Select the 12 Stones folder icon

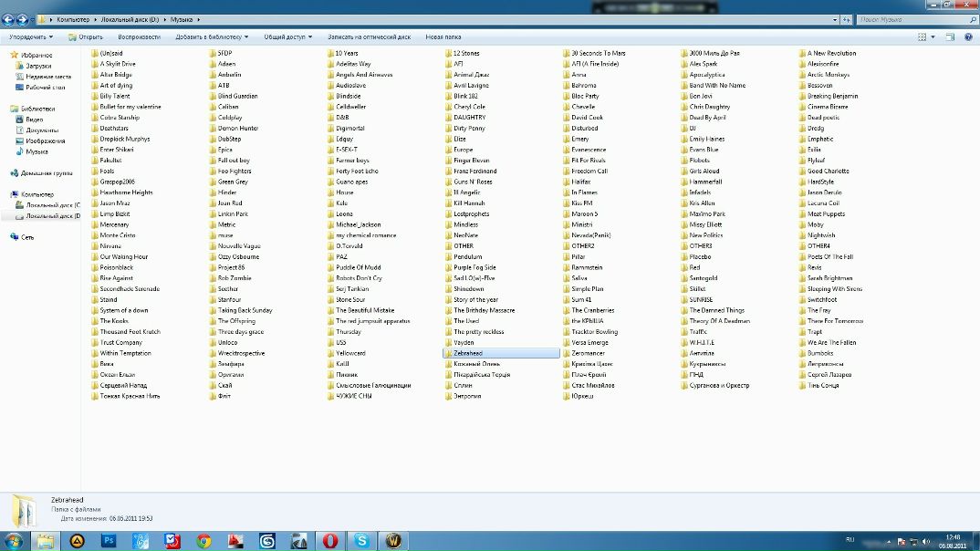448,53
